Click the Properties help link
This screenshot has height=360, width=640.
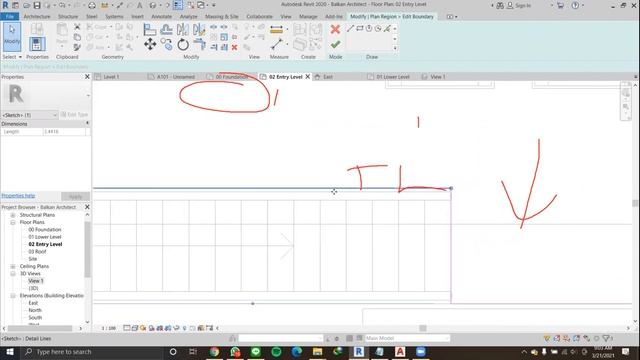click(x=18, y=196)
